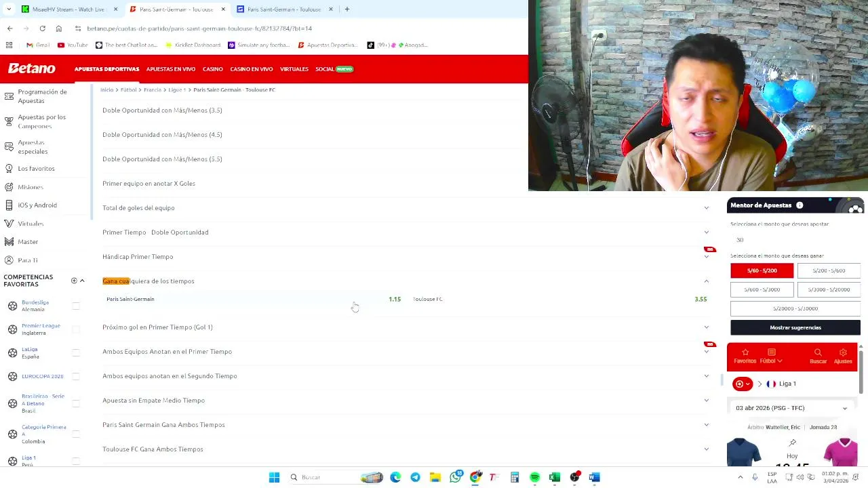Expand Total de goles del equipo
This screenshot has height=488, width=868.
pyautogui.click(x=706, y=207)
